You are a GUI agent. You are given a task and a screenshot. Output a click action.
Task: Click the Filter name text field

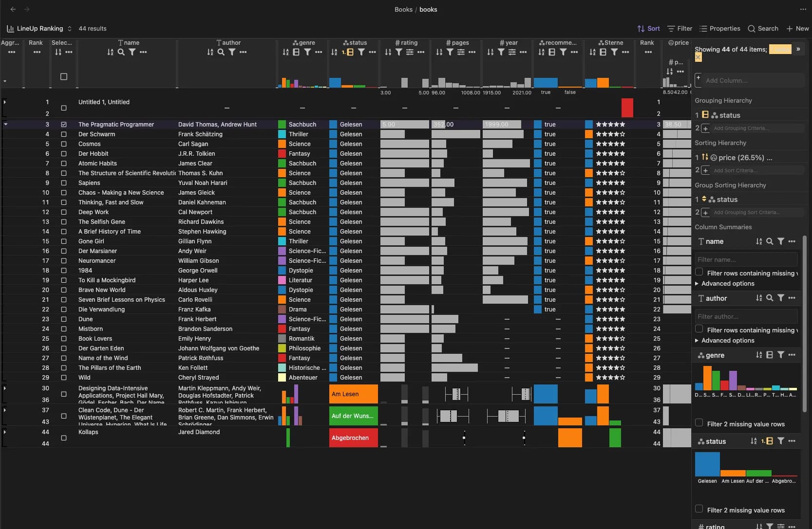(746, 259)
